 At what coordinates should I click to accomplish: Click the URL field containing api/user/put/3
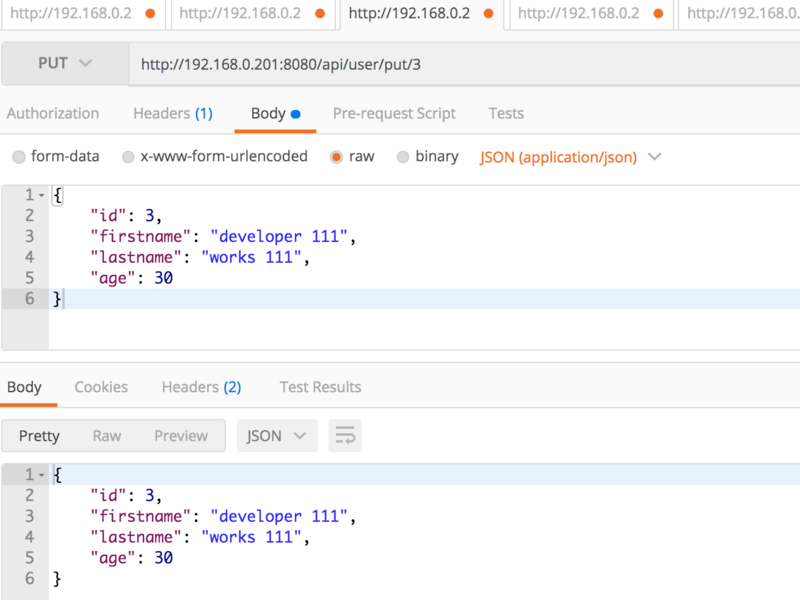click(x=300, y=62)
